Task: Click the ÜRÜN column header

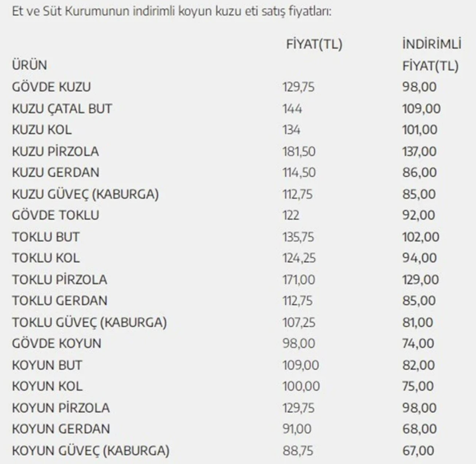Action: (30, 65)
